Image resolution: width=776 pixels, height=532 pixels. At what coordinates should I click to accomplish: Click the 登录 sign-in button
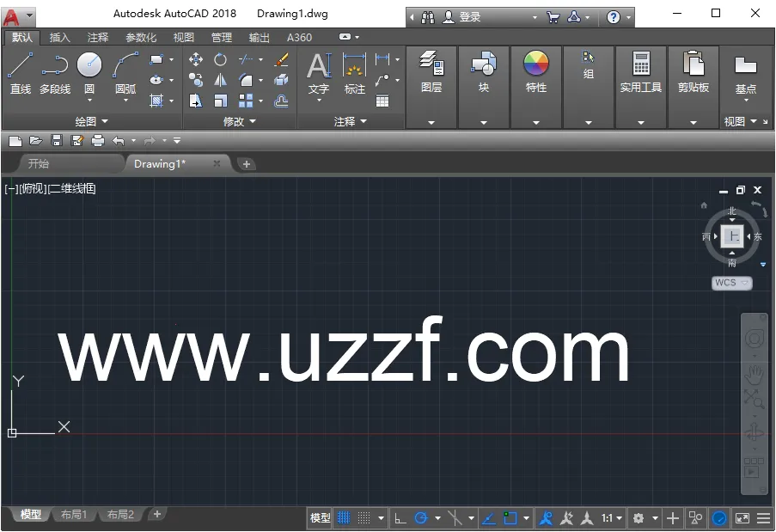470,17
